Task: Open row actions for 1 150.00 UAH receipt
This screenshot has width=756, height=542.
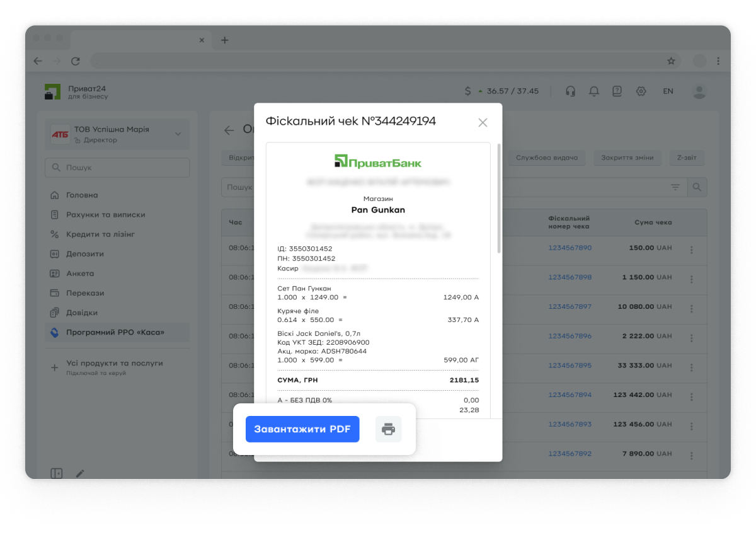Action: (692, 279)
